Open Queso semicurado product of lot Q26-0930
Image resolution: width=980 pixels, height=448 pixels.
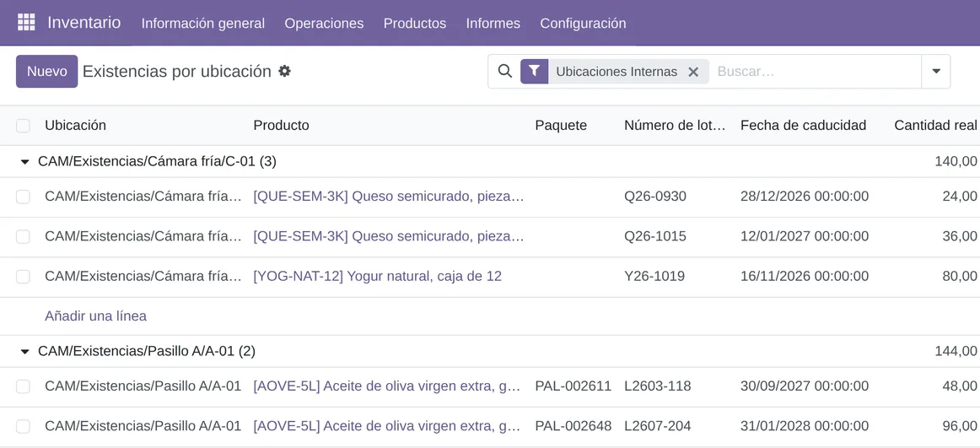(x=389, y=197)
